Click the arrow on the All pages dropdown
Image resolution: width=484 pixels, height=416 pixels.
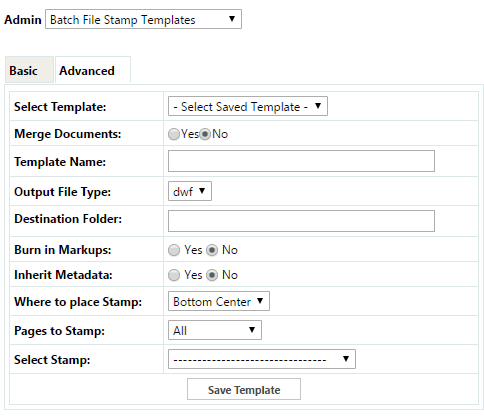pyautogui.click(x=252, y=329)
